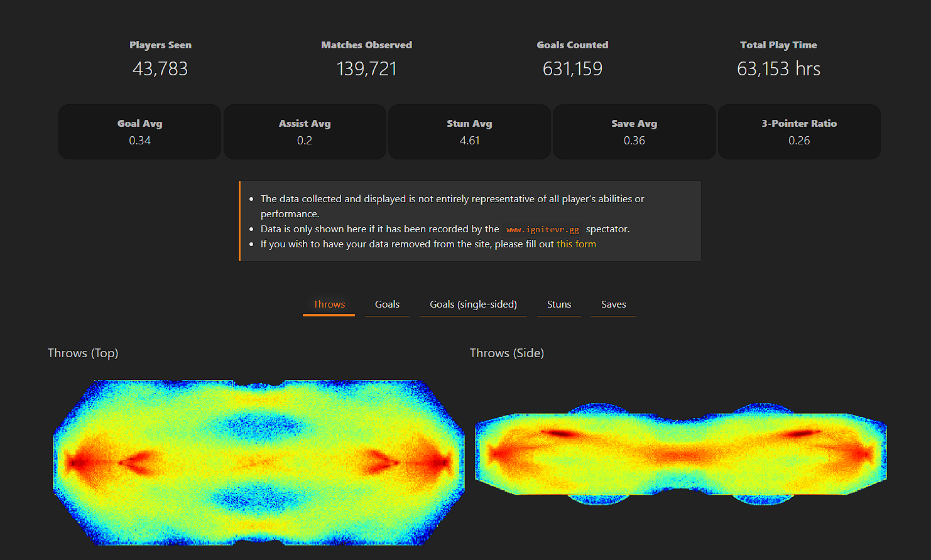This screenshot has width=931, height=560.
Task: Select the Save Avg stat card
Action: (x=634, y=132)
